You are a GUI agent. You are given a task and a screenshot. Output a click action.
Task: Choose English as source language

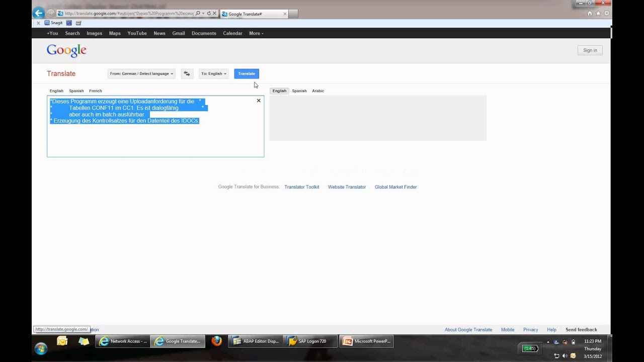(x=56, y=91)
